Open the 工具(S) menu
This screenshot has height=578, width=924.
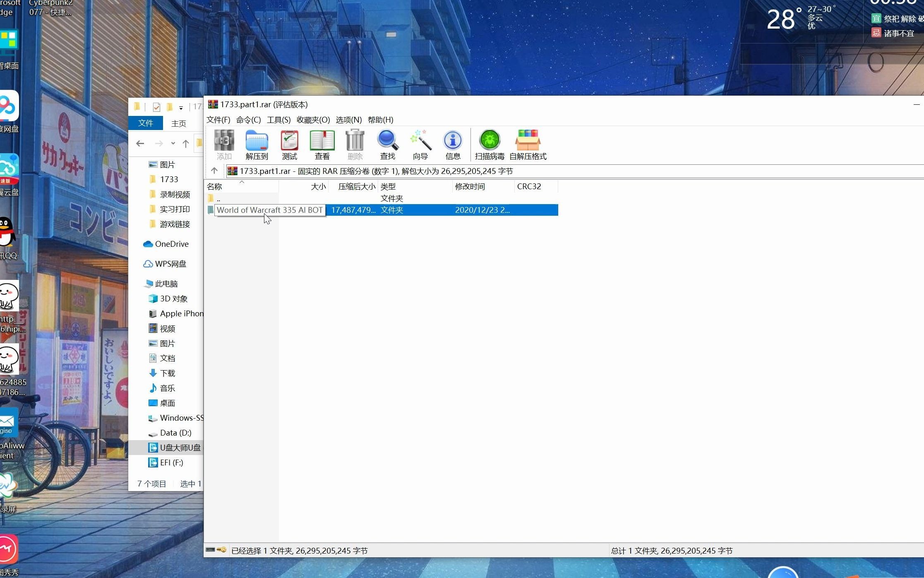(278, 120)
